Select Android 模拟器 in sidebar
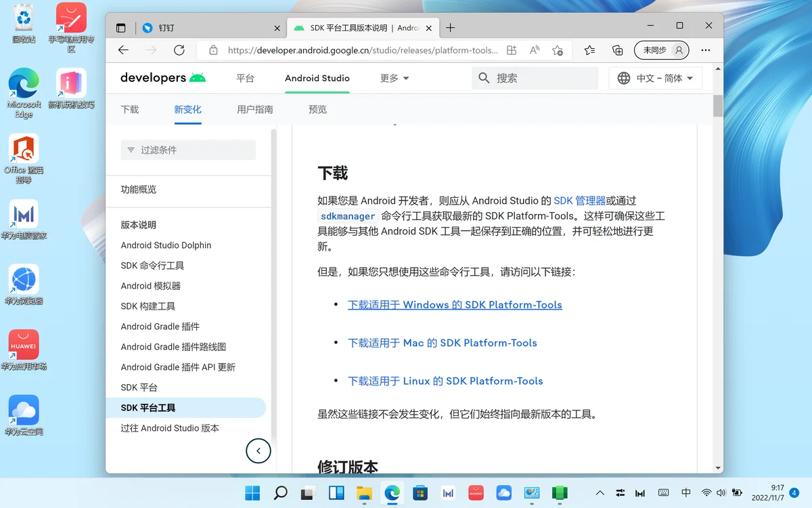 (151, 286)
